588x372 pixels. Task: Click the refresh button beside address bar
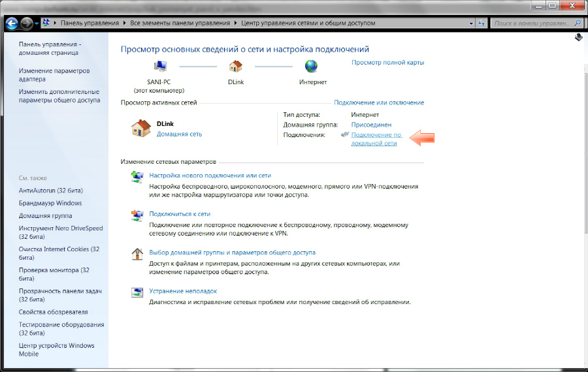[482, 23]
